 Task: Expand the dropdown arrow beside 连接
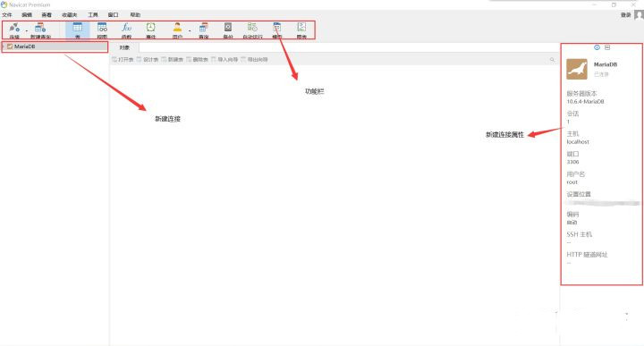coord(26,30)
